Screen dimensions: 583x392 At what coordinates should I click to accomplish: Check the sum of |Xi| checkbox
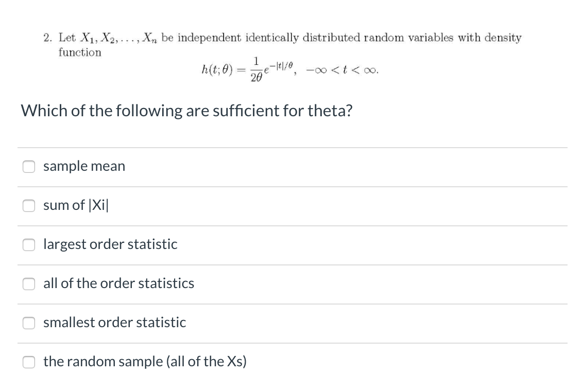29,206
